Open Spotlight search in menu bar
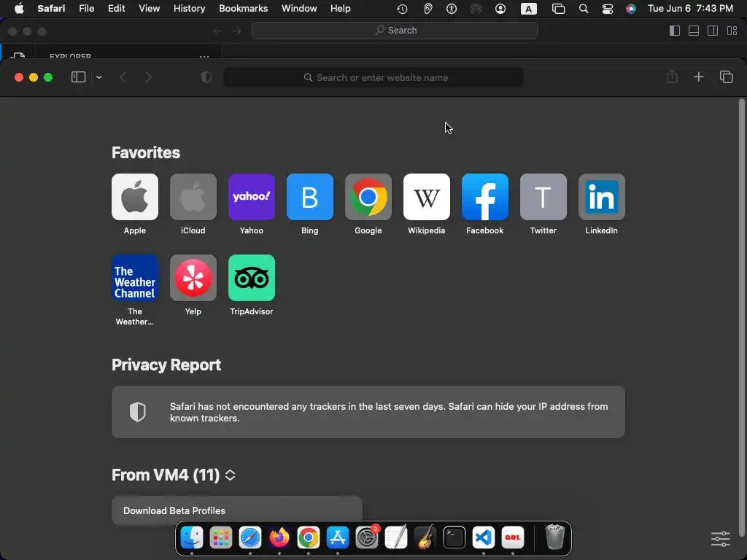 pos(583,9)
